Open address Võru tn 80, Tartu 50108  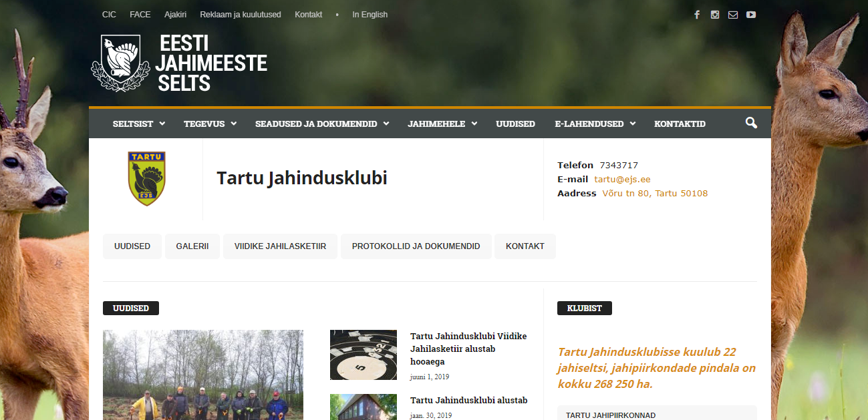click(x=655, y=193)
